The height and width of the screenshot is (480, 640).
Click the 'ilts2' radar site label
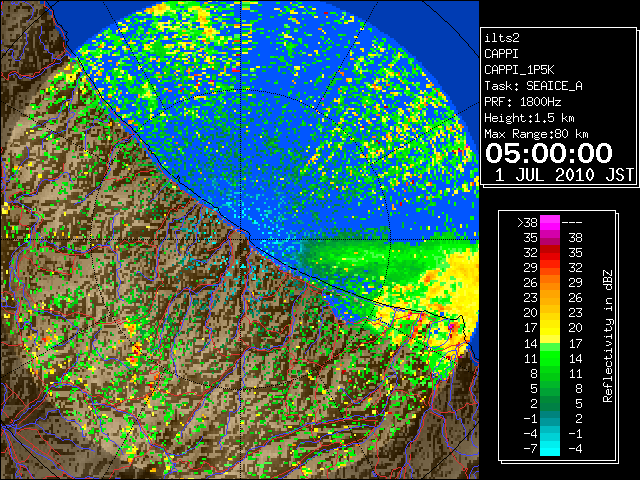(502, 38)
